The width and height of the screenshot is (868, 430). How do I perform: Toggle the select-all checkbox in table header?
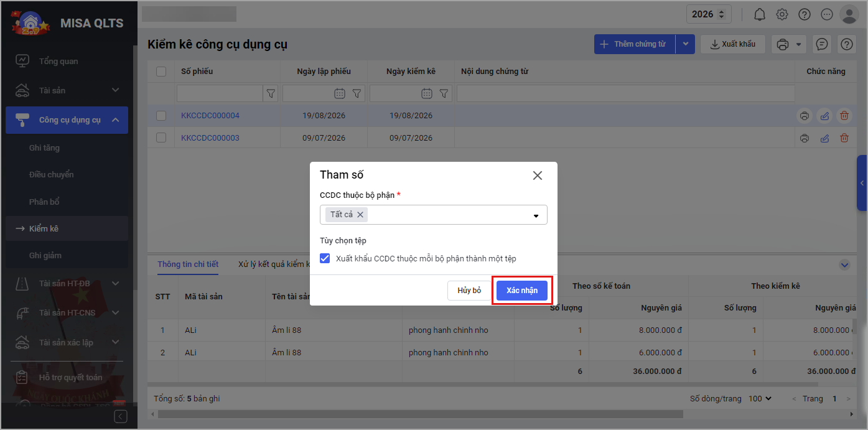pyautogui.click(x=161, y=72)
